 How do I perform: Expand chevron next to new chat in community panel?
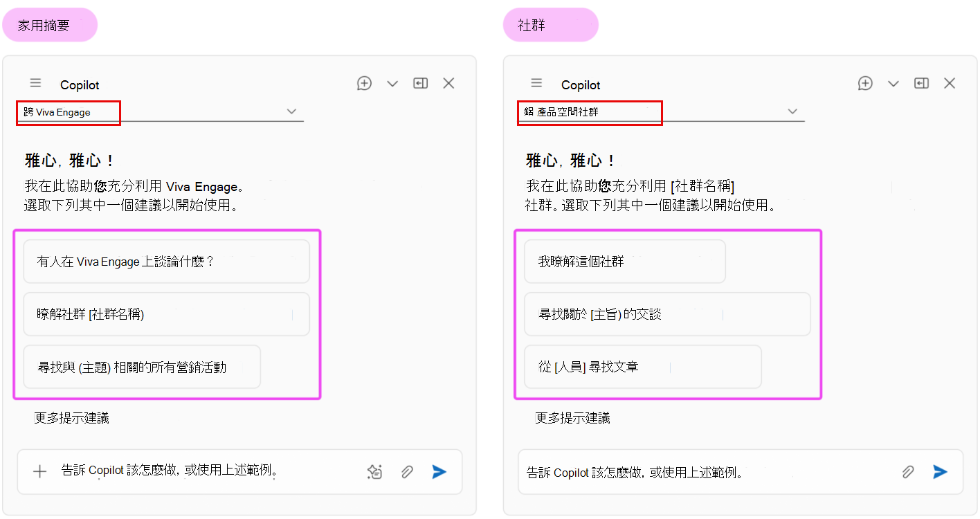(x=893, y=84)
